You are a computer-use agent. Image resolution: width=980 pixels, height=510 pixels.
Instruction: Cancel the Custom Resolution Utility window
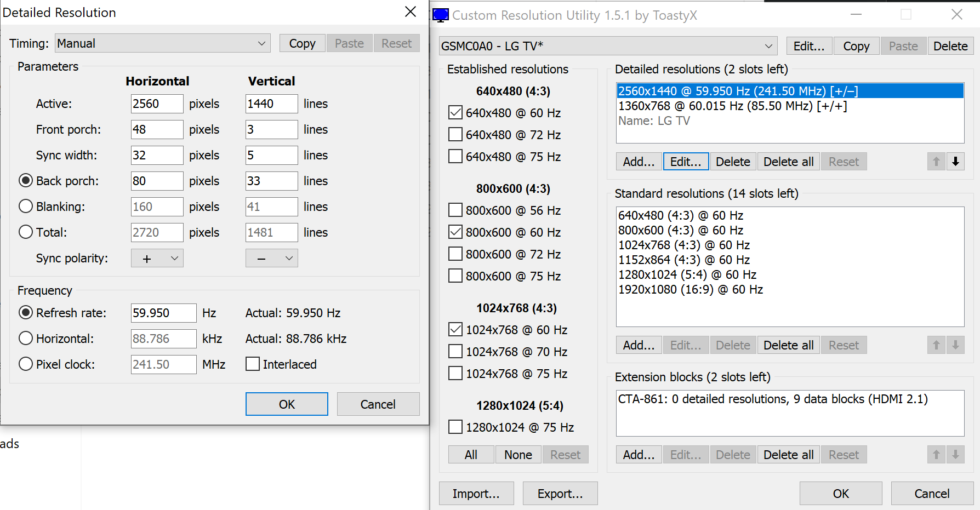pos(932,494)
